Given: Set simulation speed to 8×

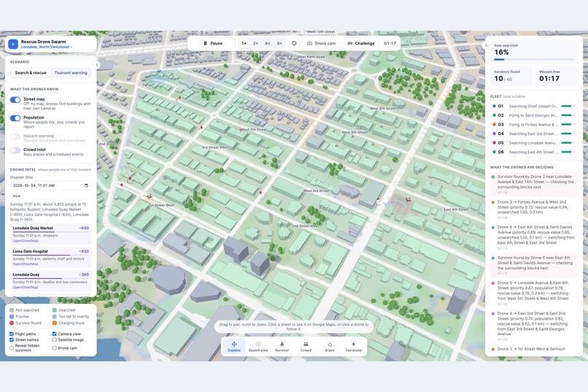Looking at the screenshot, I should pos(279,43).
